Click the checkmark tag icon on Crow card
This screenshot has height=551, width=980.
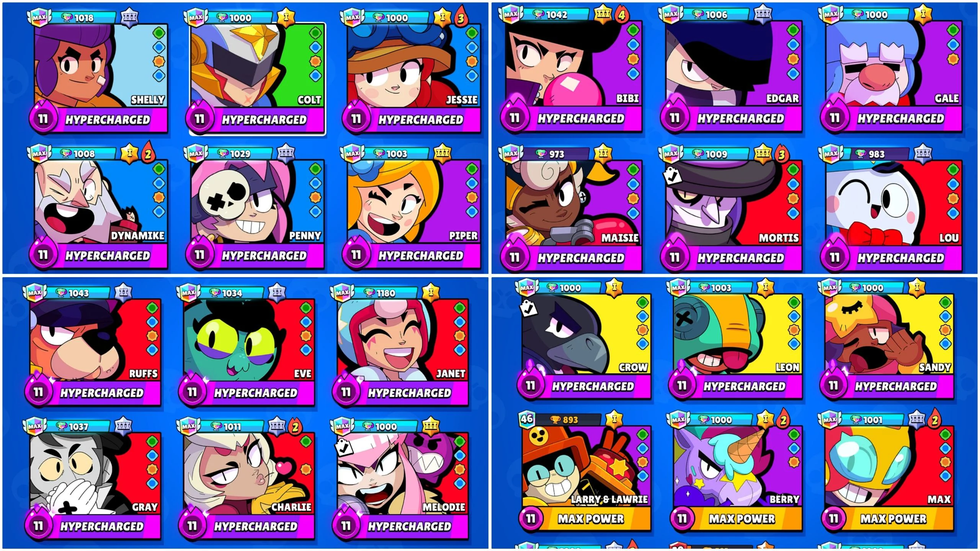pyautogui.click(x=528, y=308)
